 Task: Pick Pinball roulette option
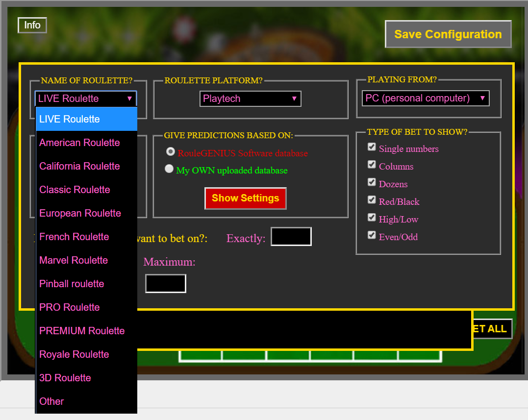pos(87,284)
